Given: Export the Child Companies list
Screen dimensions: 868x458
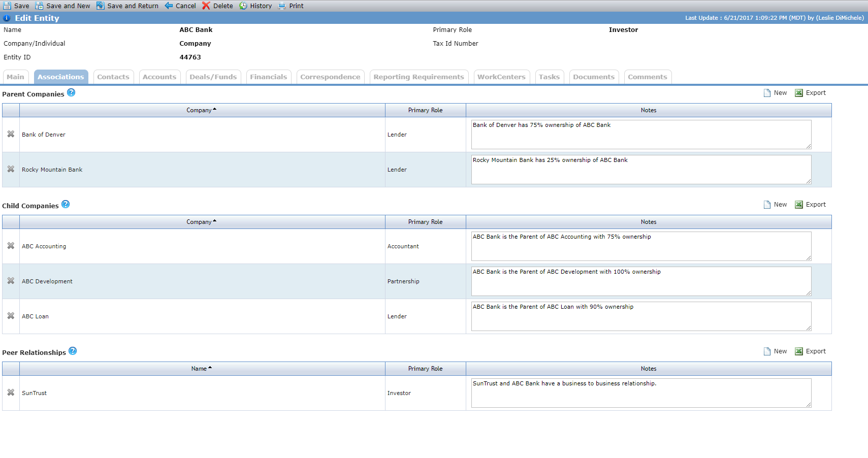Looking at the screenshot, I should [811, 205].
